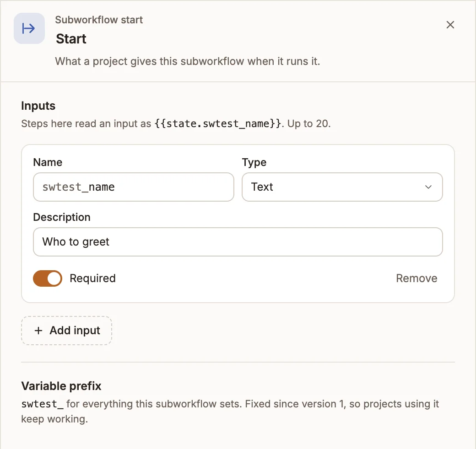476x449 pixels.
Task: Click the chevron arrow in Type dropdown
Action: pyautogui.click(x=428, y=187)
